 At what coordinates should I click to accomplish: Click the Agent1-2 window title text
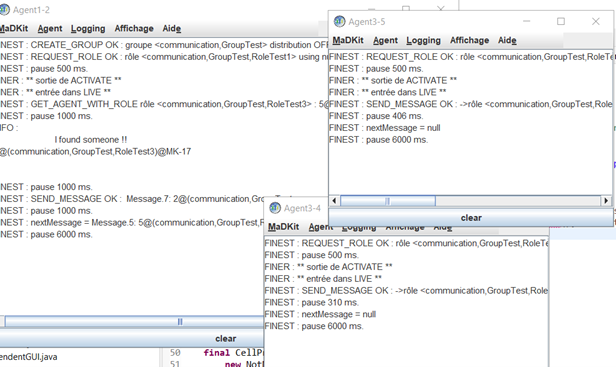coord(31,10)
